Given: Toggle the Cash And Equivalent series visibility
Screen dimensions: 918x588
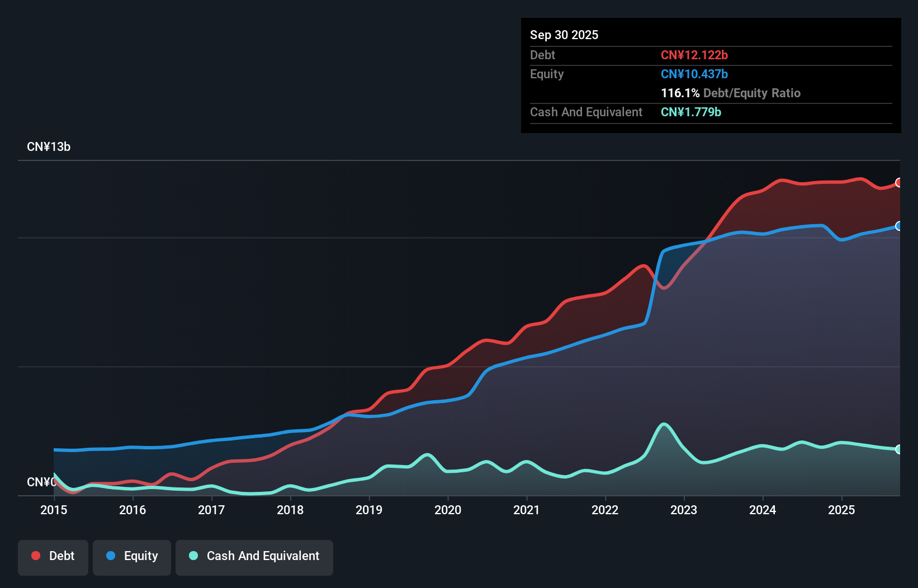Looking at the screenshot, I should (254, 556).
